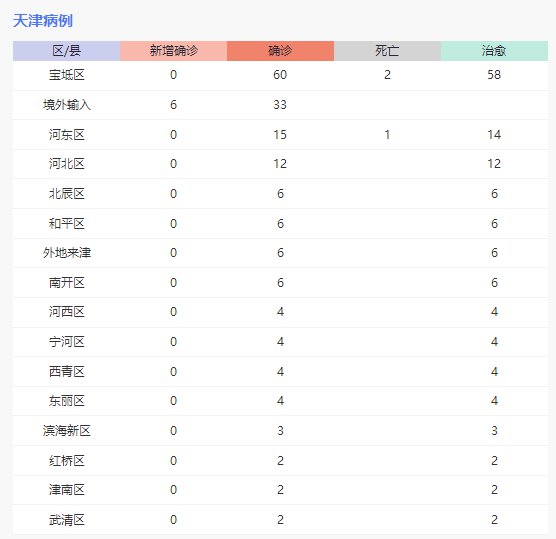Image resolution: width=556 pixels, height=539 pixels.
Task: Select new confirmed 0 for 宝坻区
Action: 173,75
